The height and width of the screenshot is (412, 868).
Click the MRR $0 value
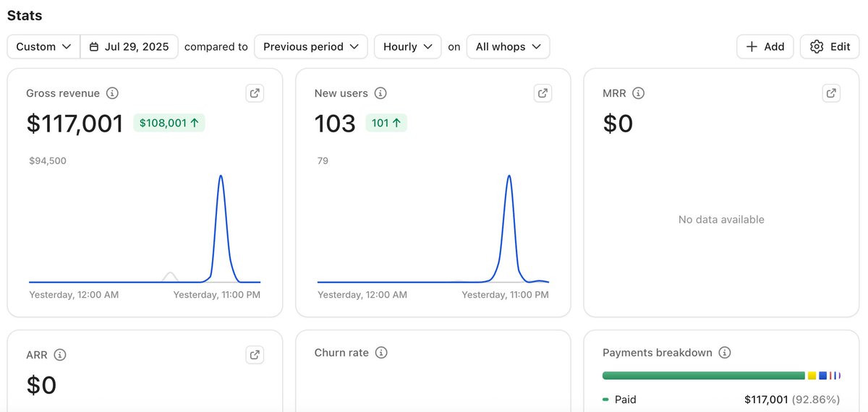(618, 124)
